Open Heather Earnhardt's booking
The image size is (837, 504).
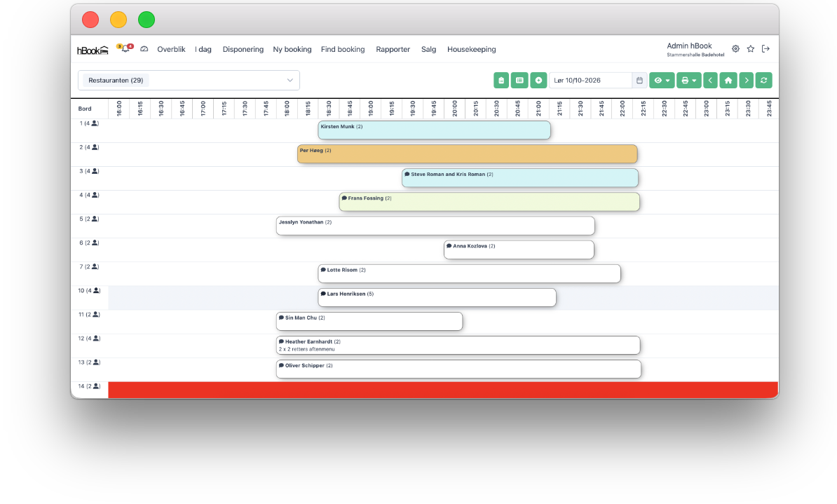pos(458,346)
